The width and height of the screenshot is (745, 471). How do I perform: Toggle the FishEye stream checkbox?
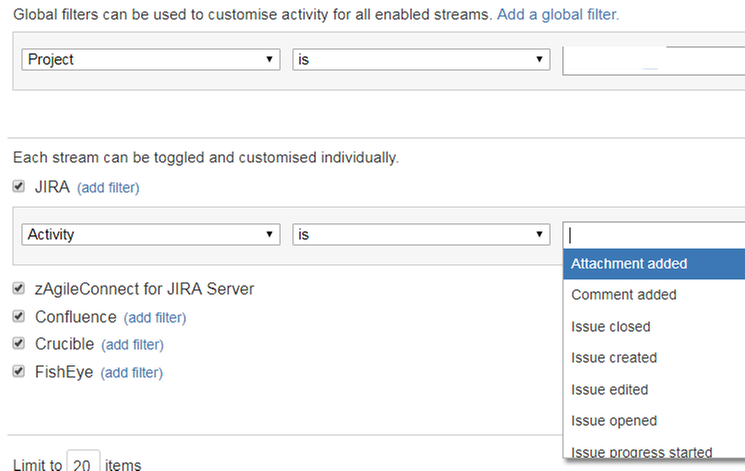click(x=19, y=371)
